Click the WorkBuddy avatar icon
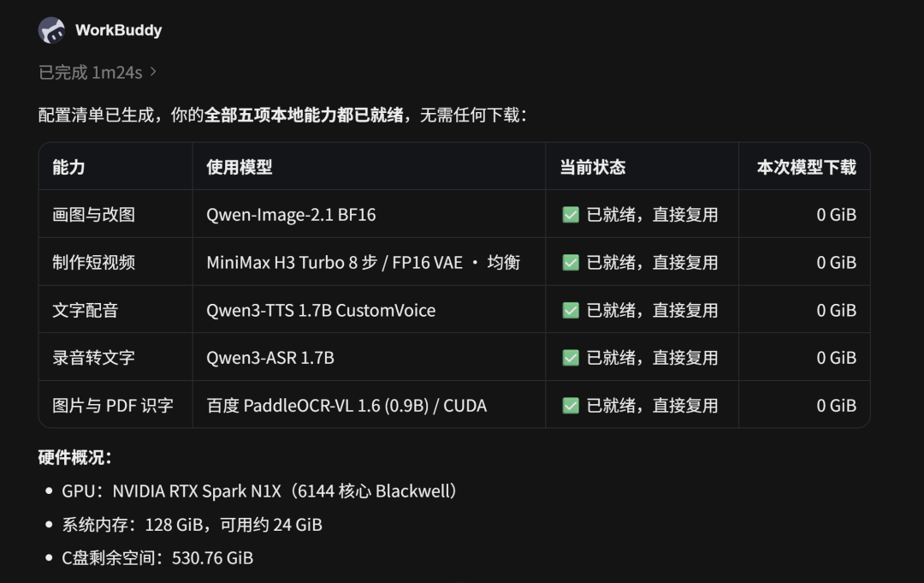 [x=52, y=30]
